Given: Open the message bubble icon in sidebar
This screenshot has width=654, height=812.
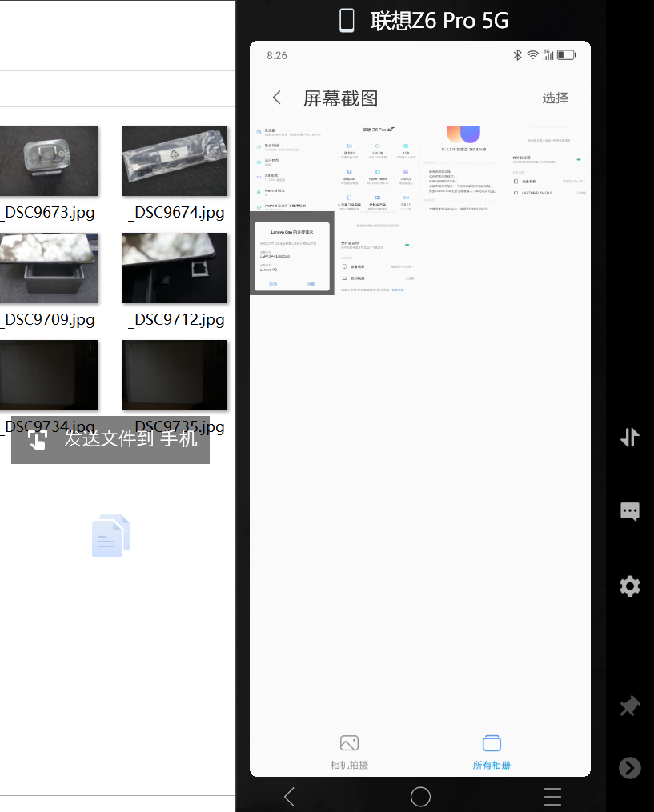Looking at the screenshot, I should [630, 512].
